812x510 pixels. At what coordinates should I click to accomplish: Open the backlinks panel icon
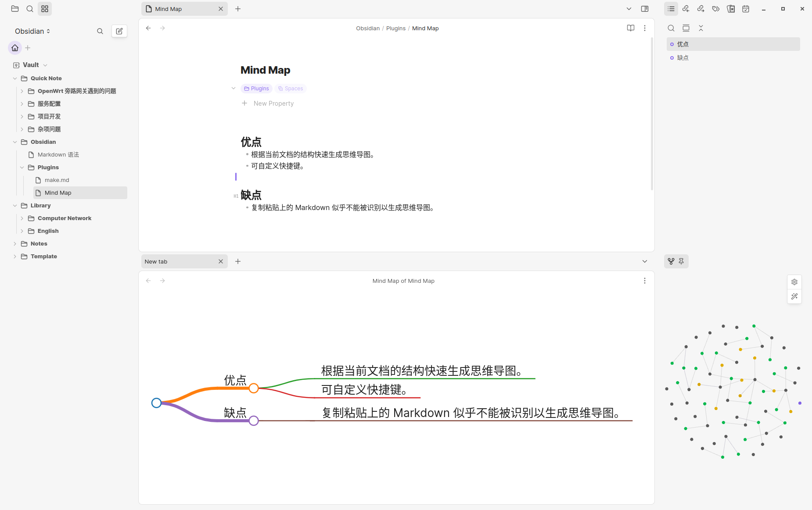[x=686, y=9]
